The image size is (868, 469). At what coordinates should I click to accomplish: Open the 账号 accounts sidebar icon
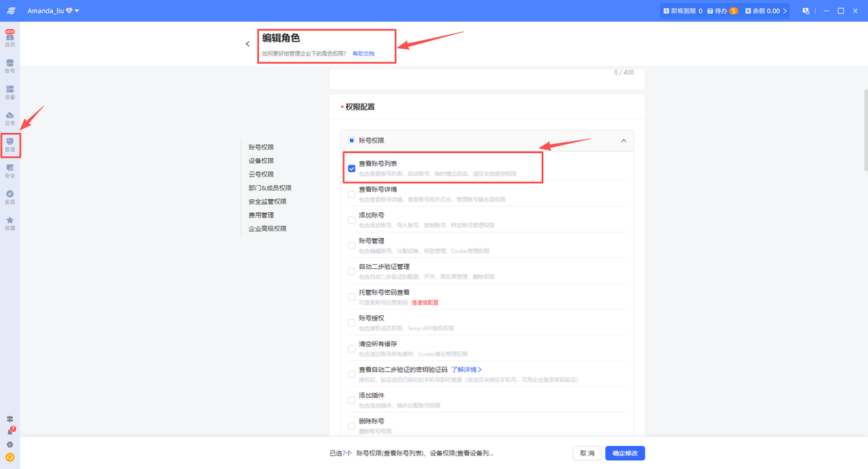click(9, 66)
